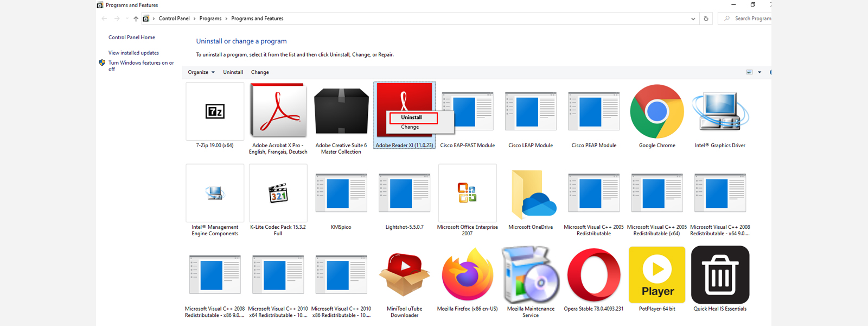868x326 pixels.
Task: Expand the address bar history dropdown
Action: tap(693, 18)
